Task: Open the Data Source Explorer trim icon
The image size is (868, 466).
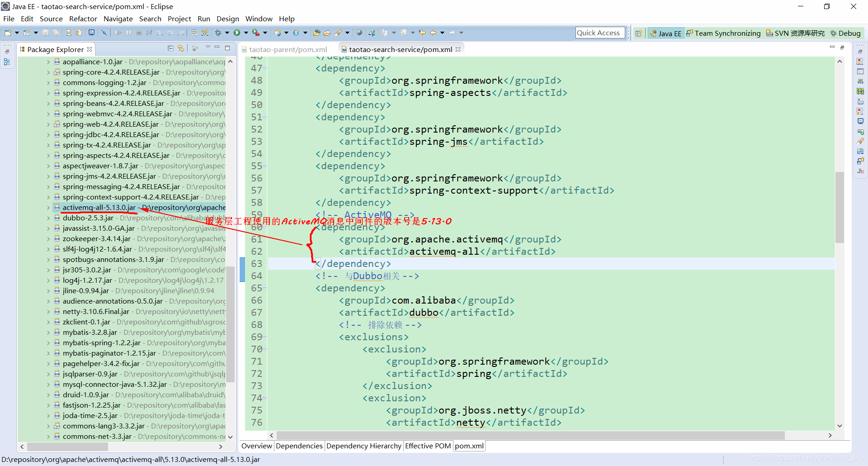Action: [x=860, y=91]
